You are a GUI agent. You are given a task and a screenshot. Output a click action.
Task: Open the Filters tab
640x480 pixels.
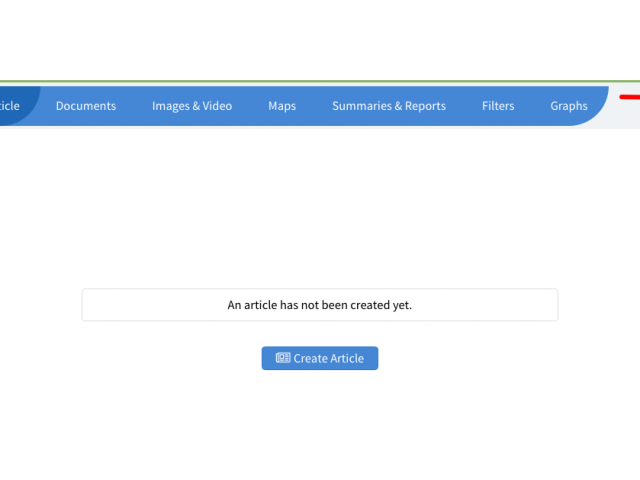[x=498, y=106]
